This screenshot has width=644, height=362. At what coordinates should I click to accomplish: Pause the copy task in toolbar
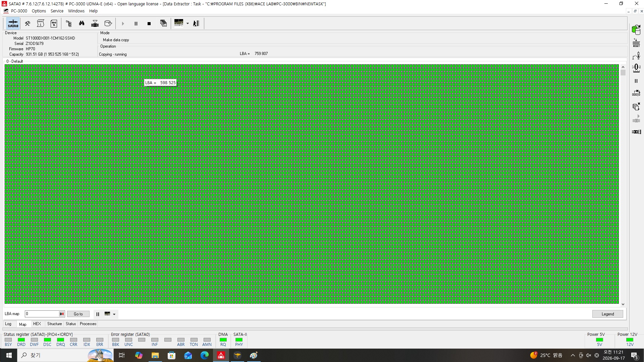[136, 23]
